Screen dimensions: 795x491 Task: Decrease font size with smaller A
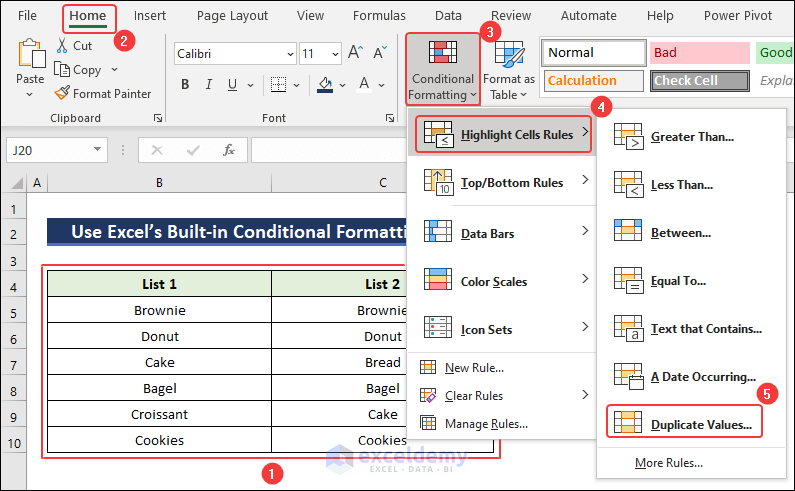(380, 52)
